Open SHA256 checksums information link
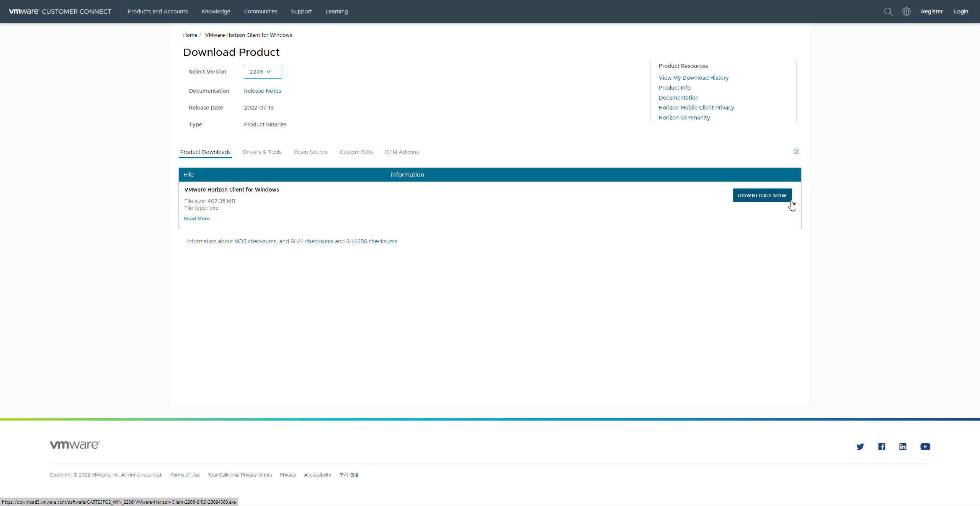 coord(371,241)
